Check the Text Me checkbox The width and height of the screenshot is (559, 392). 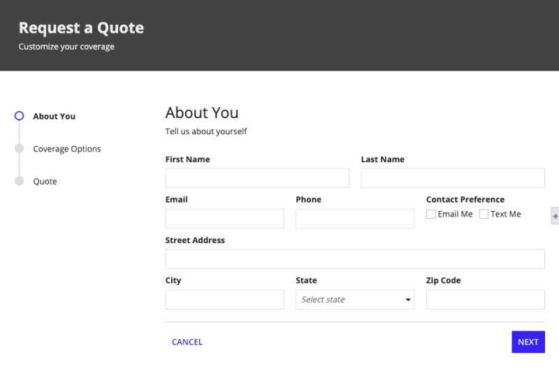(484, 214)
